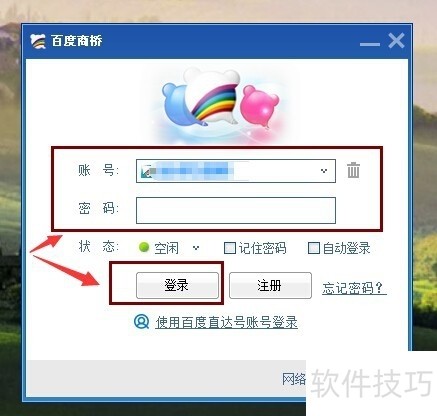Screen dimensions: 437x416
Task: Enable the 记住密码 checkbox
Action: tap(230, 248)
